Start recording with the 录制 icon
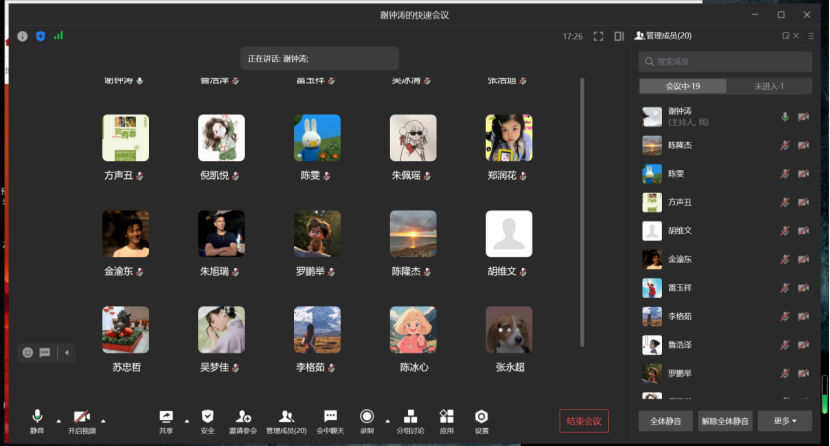 (x=367, y=417)
